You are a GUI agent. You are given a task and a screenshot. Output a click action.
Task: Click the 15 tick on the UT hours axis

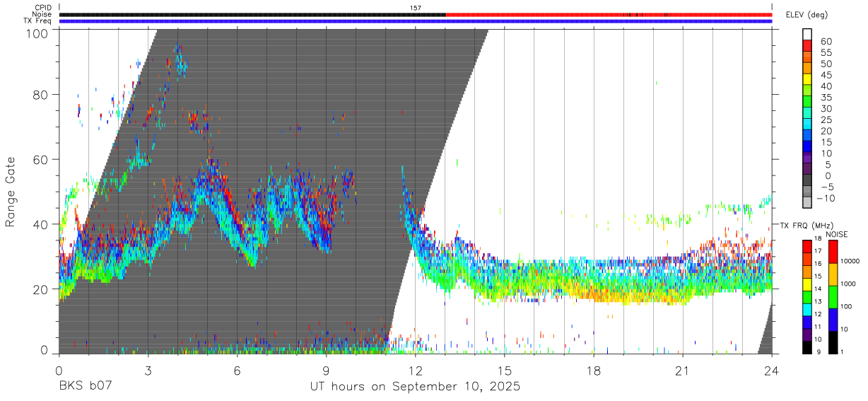pyautogui.click(x=504, y=370)
